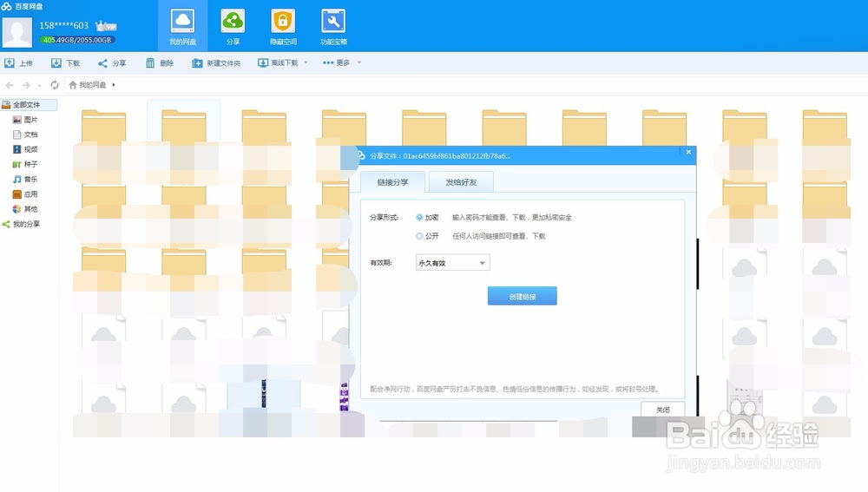868x492 pixels.
Task: Go forward with the right arrow
Action: [26, 85]
